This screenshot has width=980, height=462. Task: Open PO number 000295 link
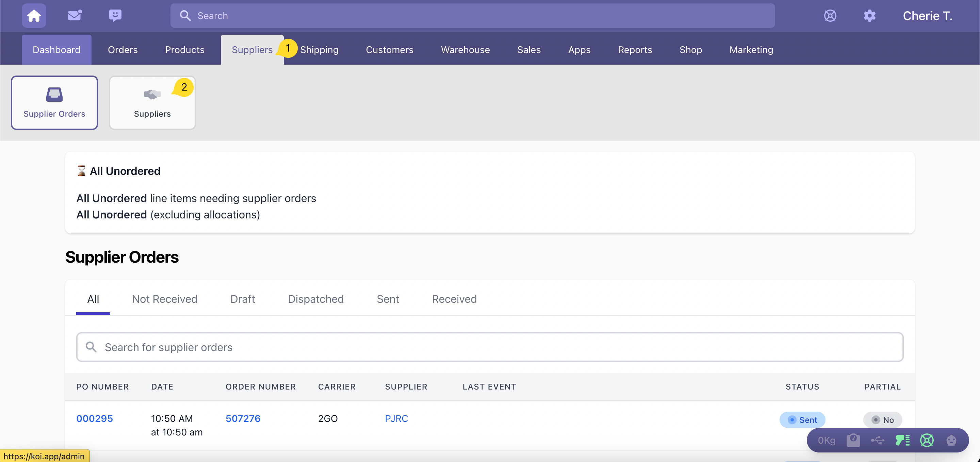click(94, 418)
